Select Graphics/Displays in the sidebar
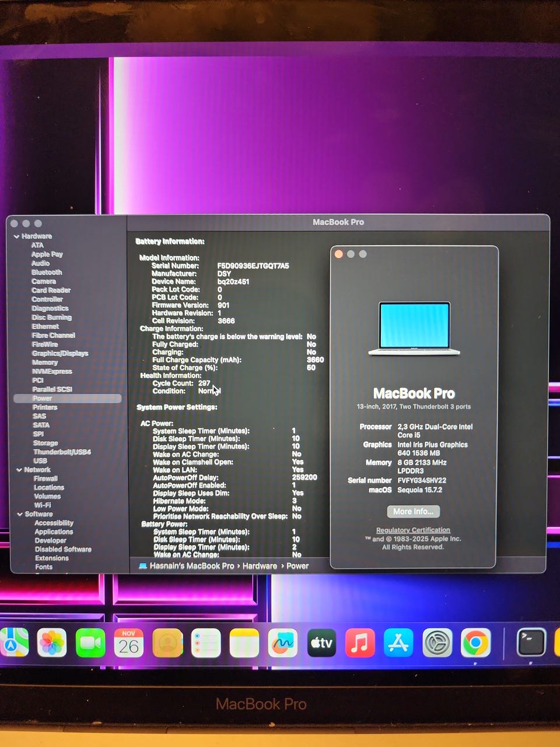This screenshot has width=560, height=747. 60,354
